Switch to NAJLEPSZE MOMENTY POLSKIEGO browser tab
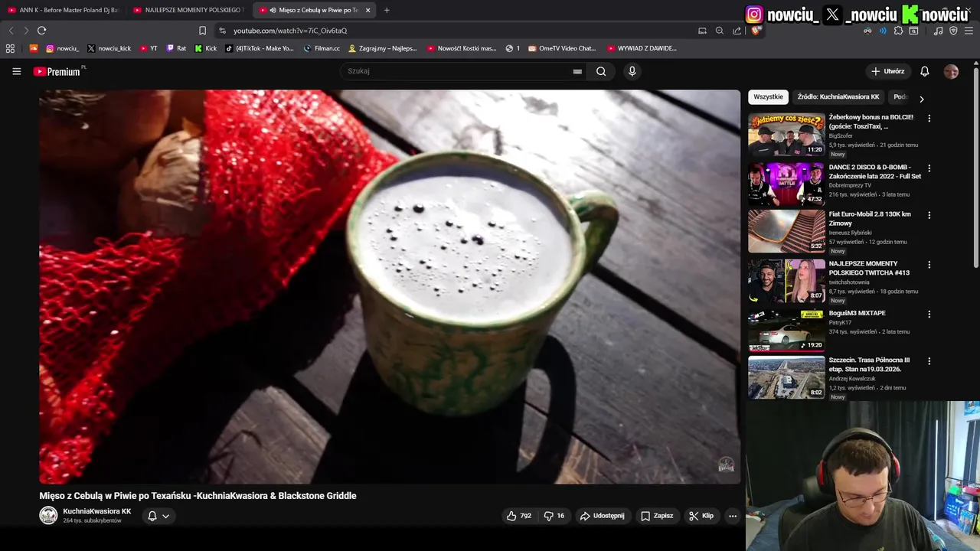The image size is (980, 551). pyautogui.click(x=188, y=10)
